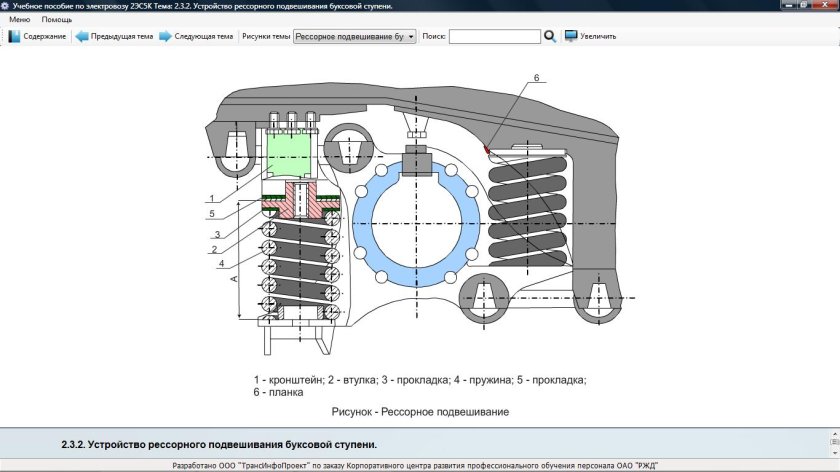Click the application icon in the title bar
Image resolution: width=840 pixels, height=472 pixels.
(x=5, y=6)
